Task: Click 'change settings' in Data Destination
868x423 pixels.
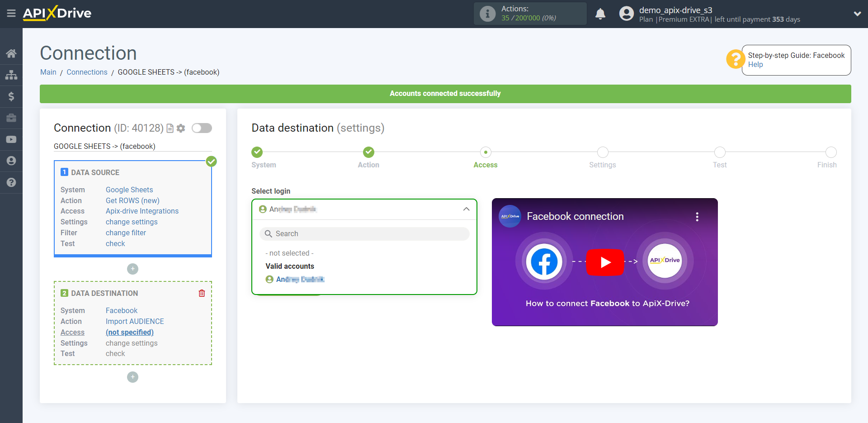Action: [x=132, y=343]
